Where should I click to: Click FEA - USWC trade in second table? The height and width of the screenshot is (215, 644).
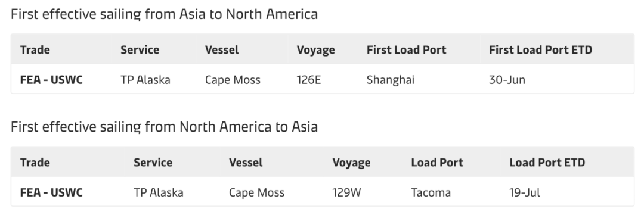tap(51, 192)
